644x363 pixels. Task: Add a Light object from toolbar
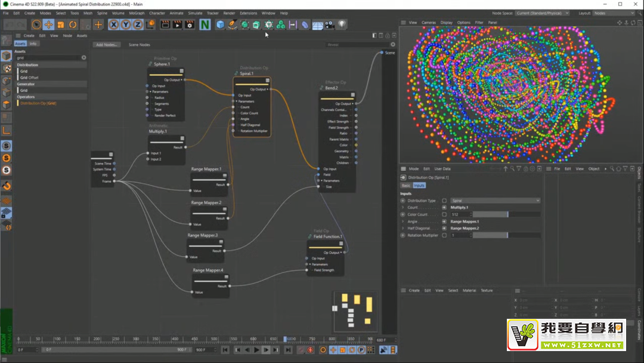342,24
